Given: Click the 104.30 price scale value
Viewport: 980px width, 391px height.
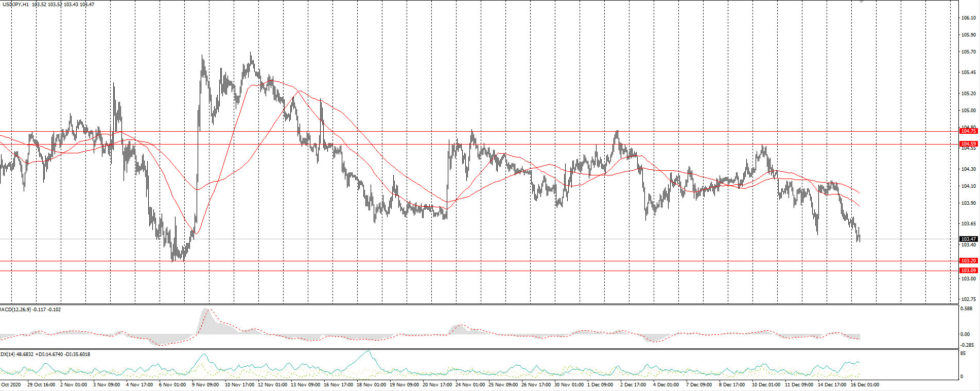Looking at the screenshot, I should pos(969,169).
